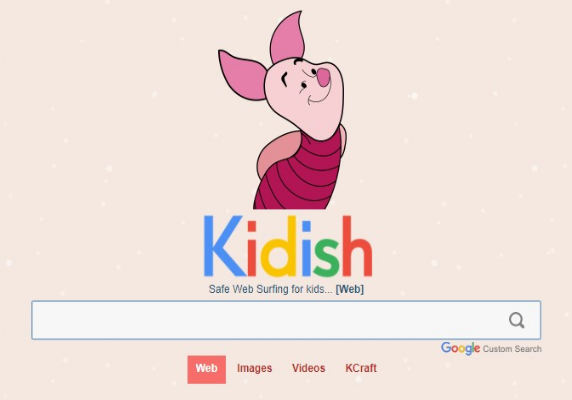This screenshot has height=400, width=572.
Task: Click the blue K in Kidish logo
Action: 224,246
